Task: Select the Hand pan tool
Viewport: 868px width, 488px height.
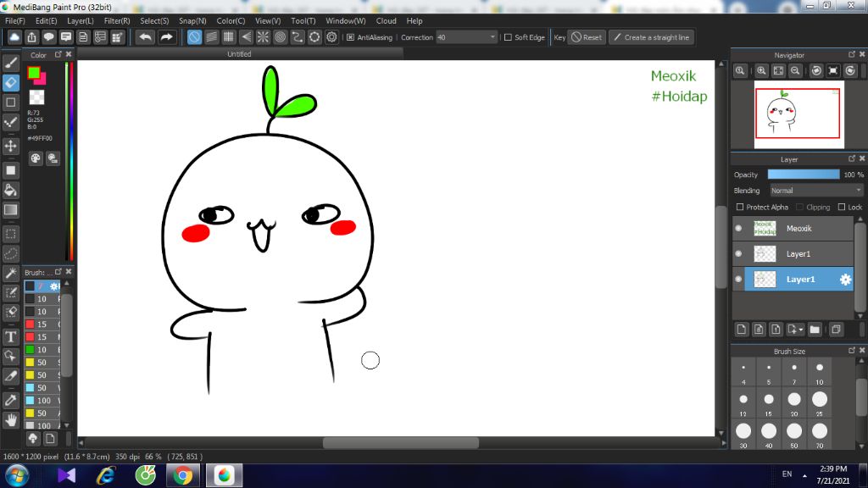Action: pos(11,419)
